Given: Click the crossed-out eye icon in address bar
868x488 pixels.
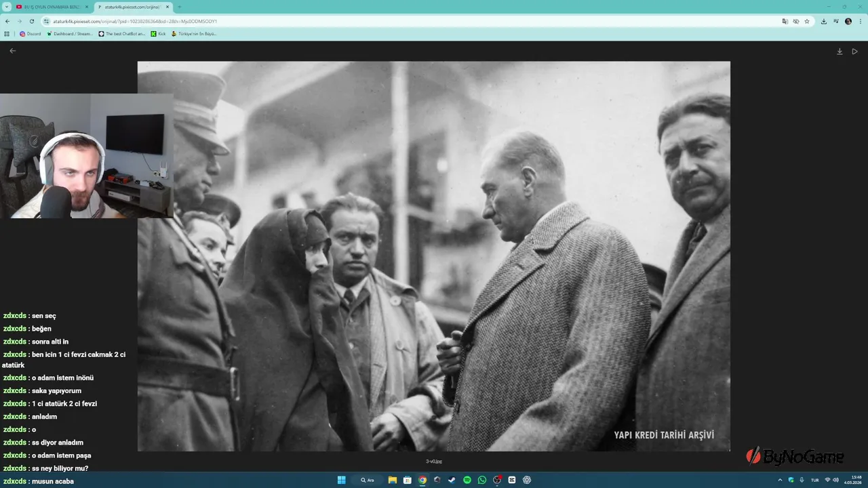Looking at the screenshot, I should tap(796, 21).
